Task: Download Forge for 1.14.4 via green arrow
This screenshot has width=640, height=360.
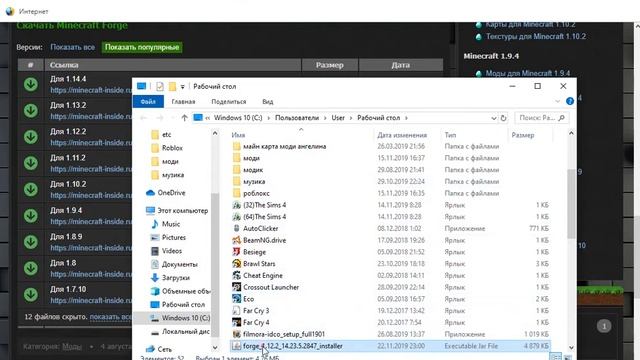Action: [31, 84]
